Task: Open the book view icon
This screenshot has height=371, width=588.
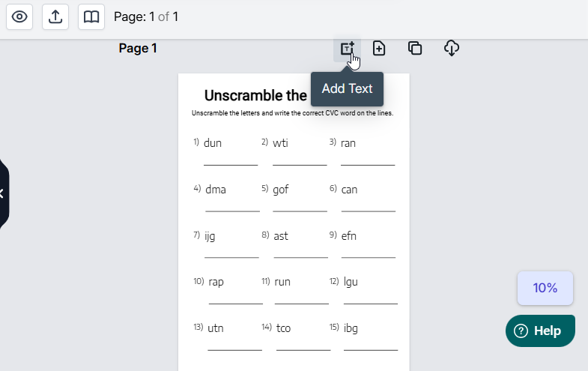Action: [91, 17]
